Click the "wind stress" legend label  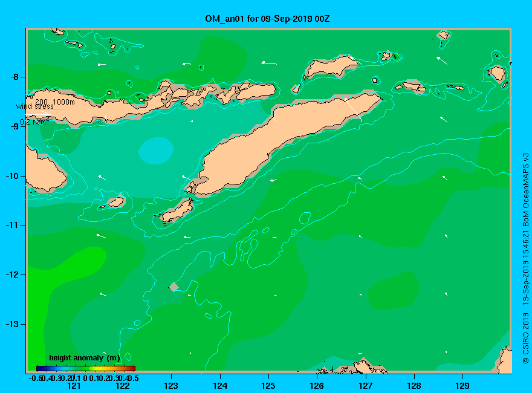35,106
